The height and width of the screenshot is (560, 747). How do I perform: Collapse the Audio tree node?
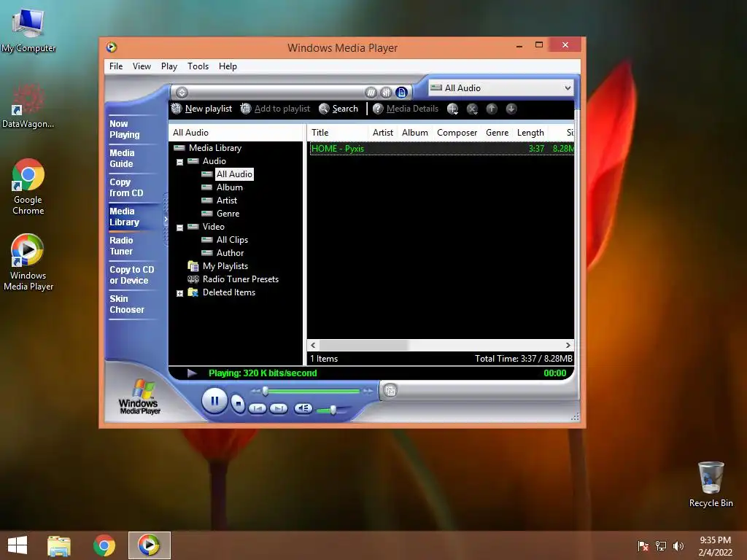pos(179,162)
